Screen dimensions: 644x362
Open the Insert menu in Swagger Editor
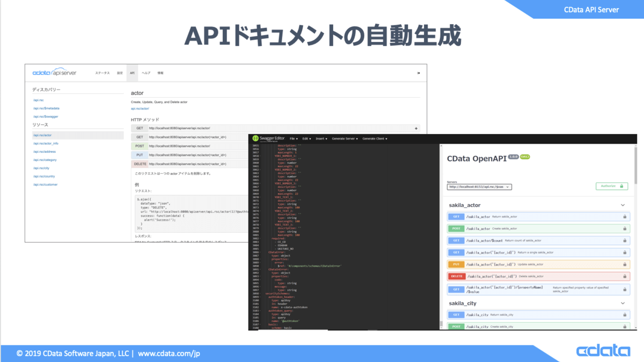pos(321,138)
